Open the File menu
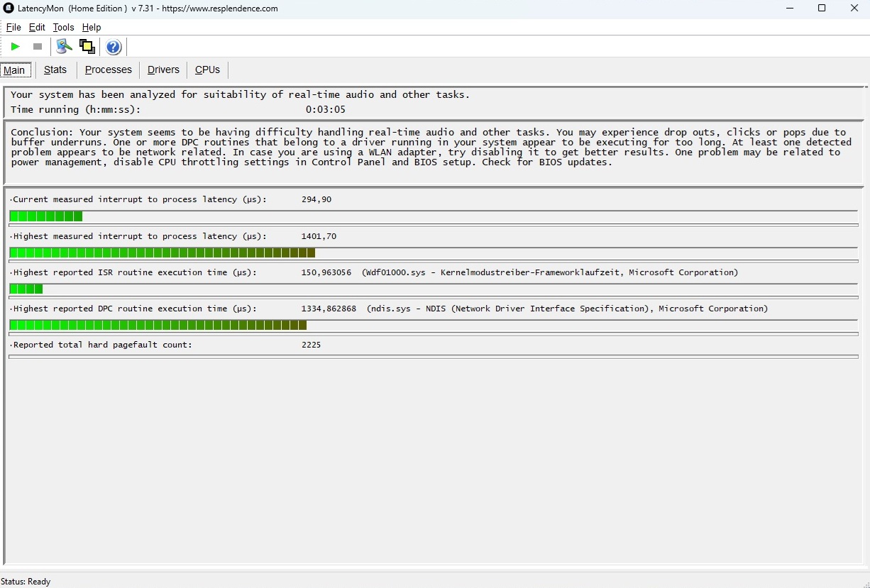870x588 pixels. [x=13, y=27]
